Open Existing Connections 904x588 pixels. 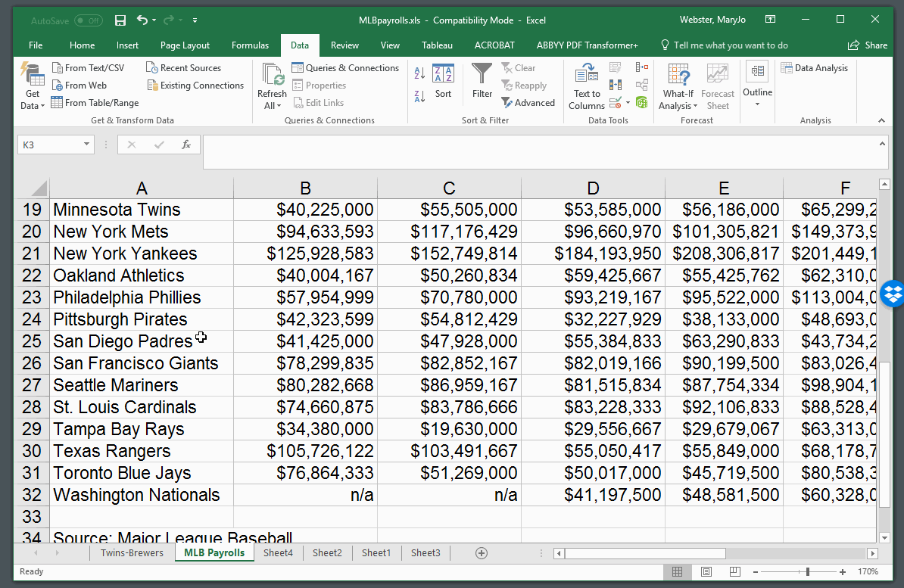196,86
